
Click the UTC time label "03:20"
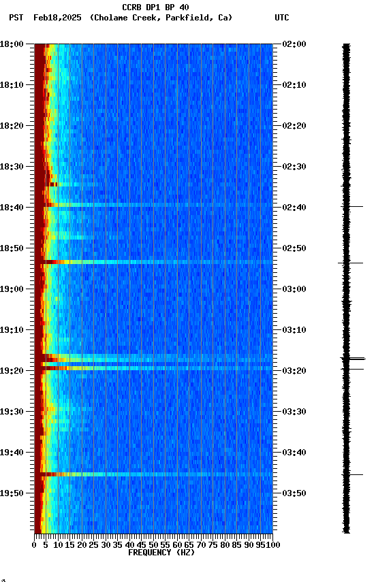point(294,371)
